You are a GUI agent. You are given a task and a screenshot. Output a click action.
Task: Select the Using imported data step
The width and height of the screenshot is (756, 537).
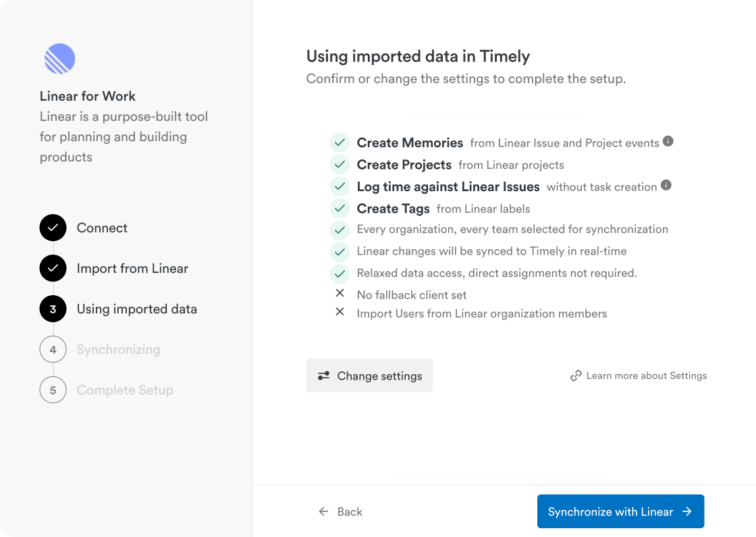click(x=137, y=309)
